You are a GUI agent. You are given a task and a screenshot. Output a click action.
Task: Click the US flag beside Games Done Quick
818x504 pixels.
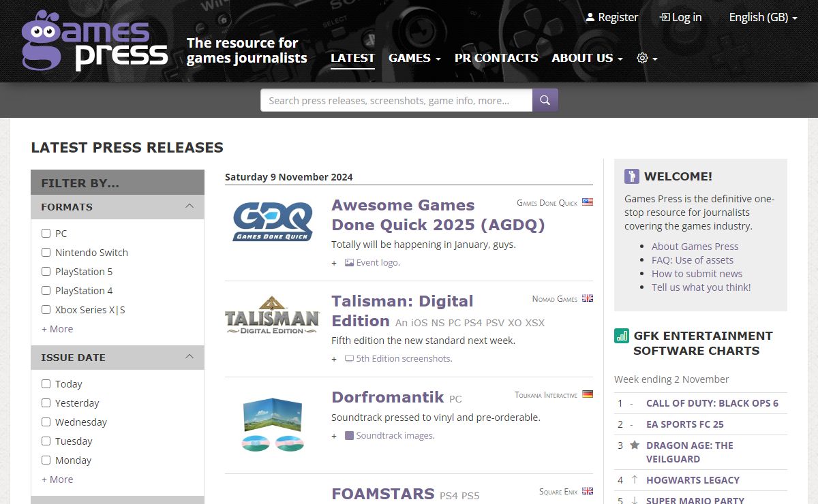[588, 202]
